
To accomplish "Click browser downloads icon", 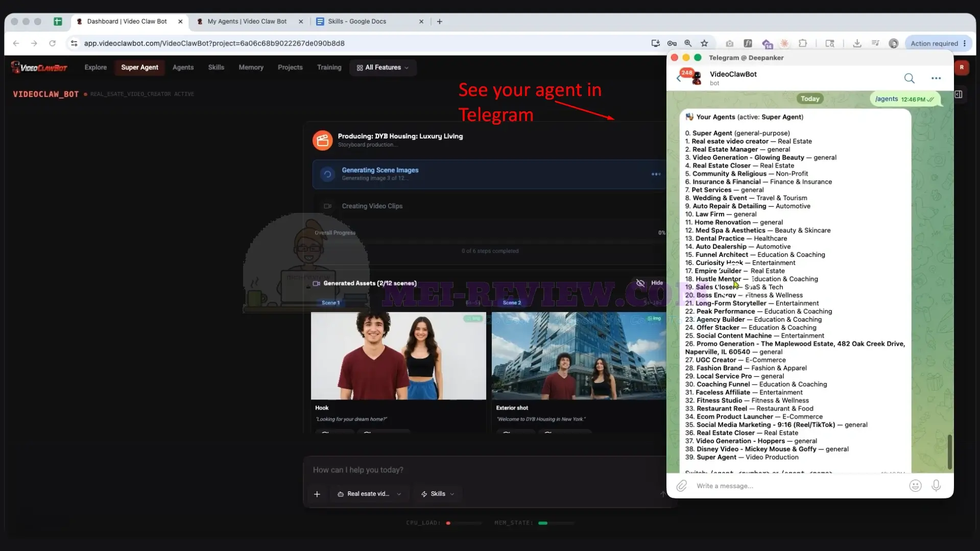I will click(x=857, y=43).
